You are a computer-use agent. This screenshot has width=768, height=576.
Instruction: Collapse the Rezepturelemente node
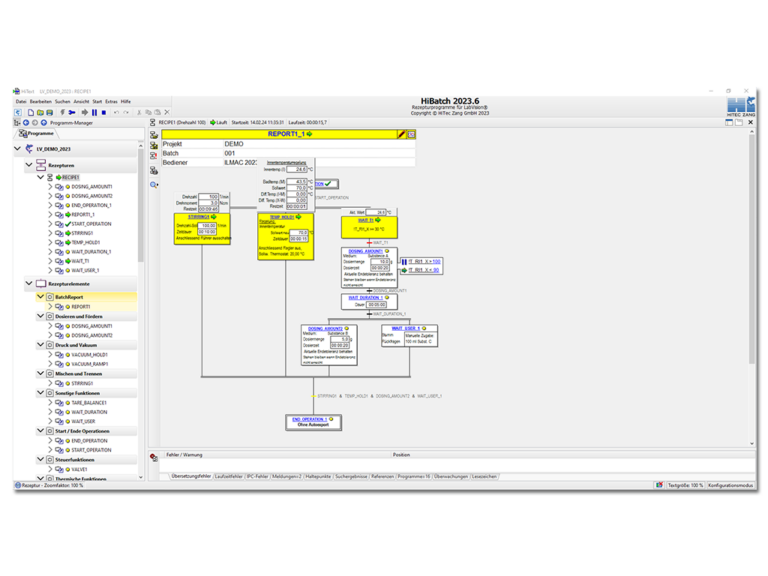click(29, 284)
